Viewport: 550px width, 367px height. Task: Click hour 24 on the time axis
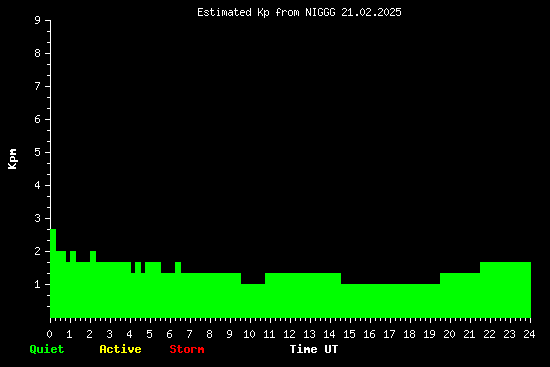pos(529,334)
